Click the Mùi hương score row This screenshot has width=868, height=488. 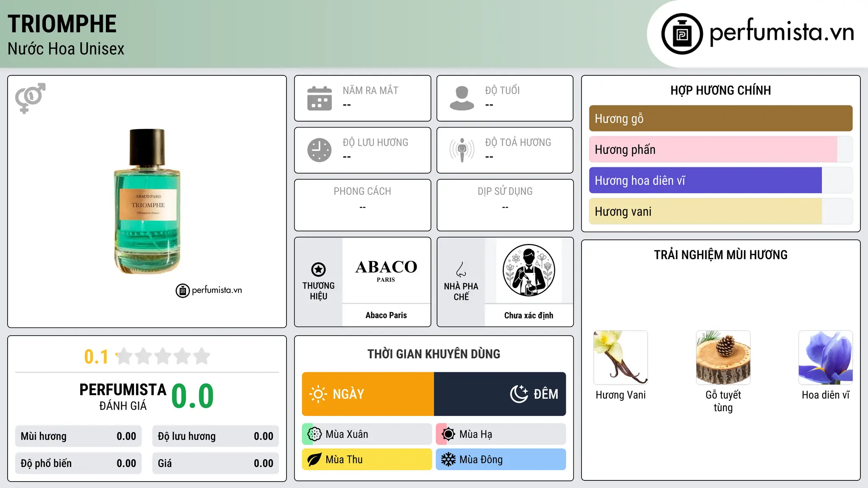78,436
